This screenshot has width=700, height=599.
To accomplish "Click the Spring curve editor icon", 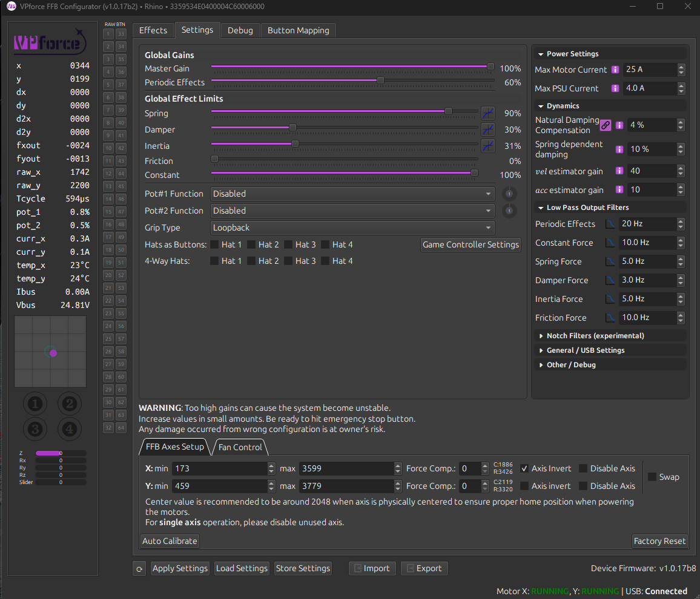I will click(x=487, y=113).
